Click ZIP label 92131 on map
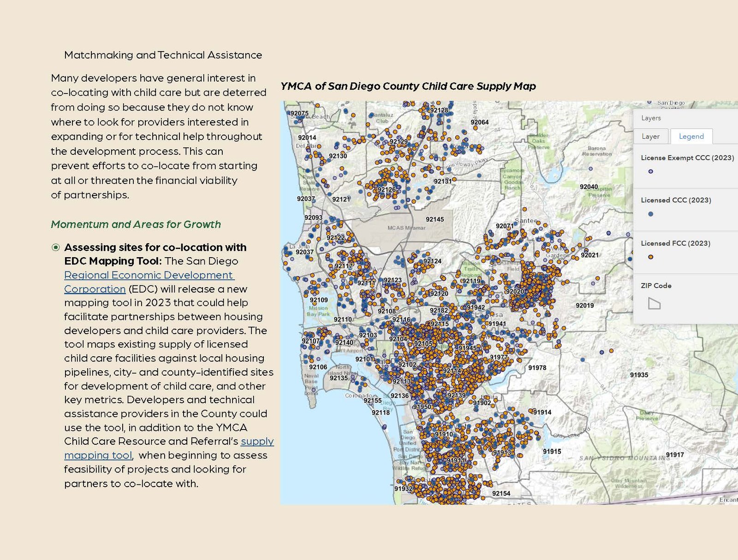 [442, 182]
